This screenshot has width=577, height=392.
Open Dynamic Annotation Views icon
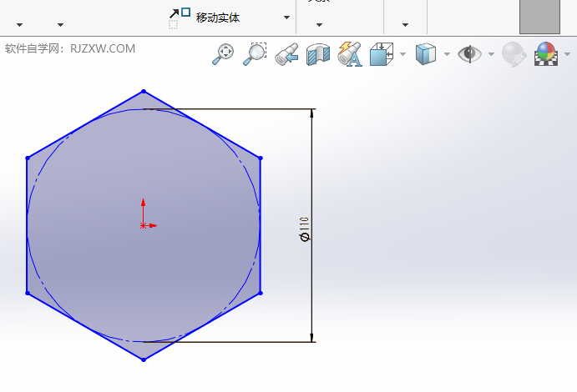pos(350,54)
